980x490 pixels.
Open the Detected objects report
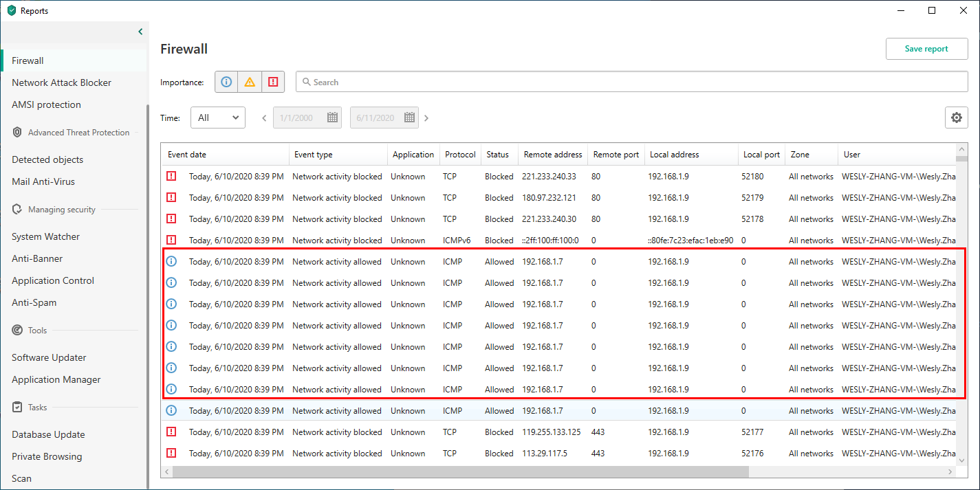point(47,159)
